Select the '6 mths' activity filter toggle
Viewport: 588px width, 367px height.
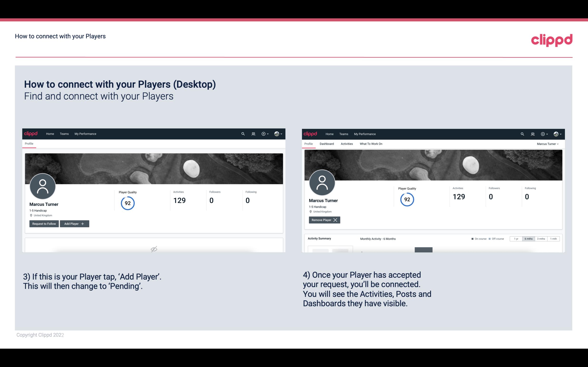click(x=528, y=238)
